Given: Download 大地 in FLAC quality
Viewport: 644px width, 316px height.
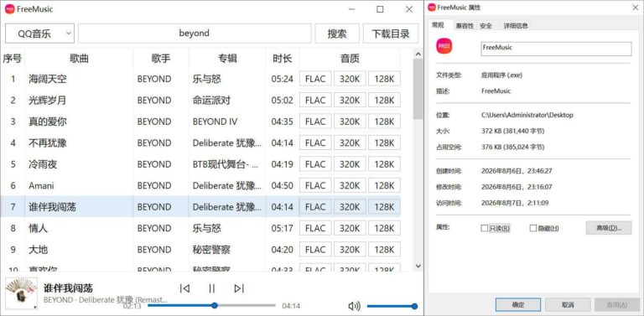Looking at the screenshot, I should click(x=315, y=250).
